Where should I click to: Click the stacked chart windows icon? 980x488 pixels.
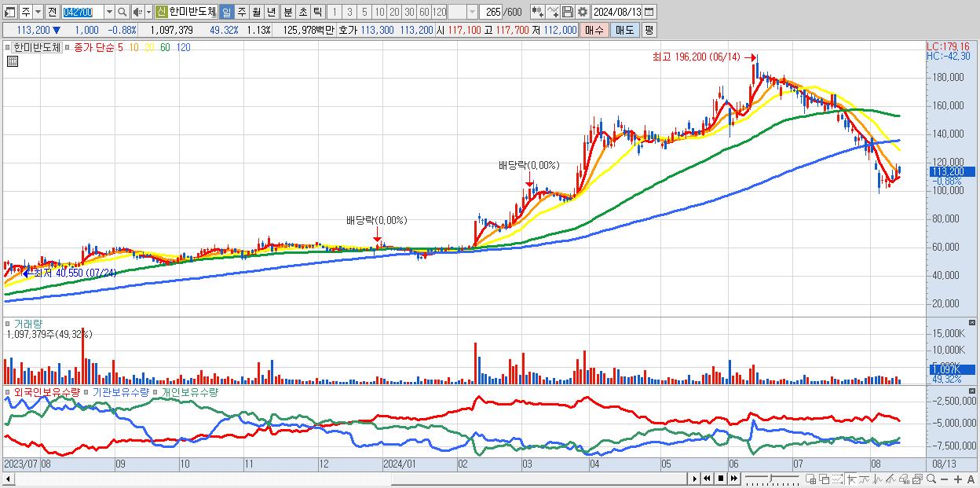(x=917, y=479)
